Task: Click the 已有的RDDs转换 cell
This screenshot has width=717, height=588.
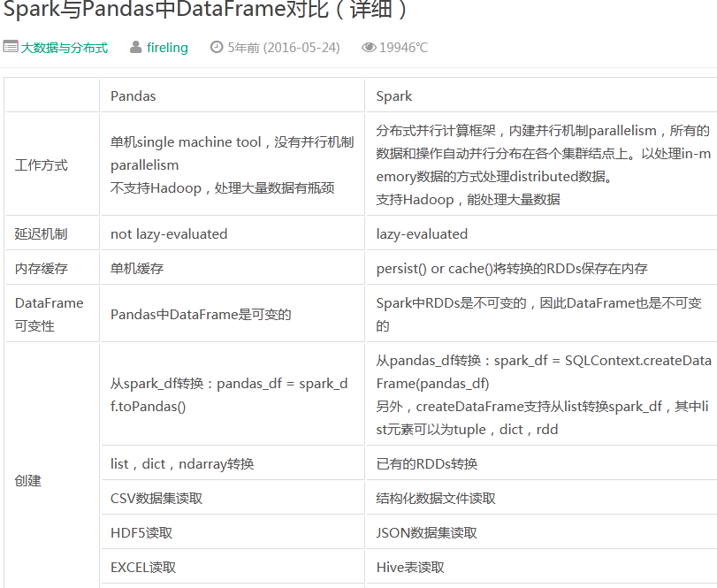Action: click(x=541, y=463)
